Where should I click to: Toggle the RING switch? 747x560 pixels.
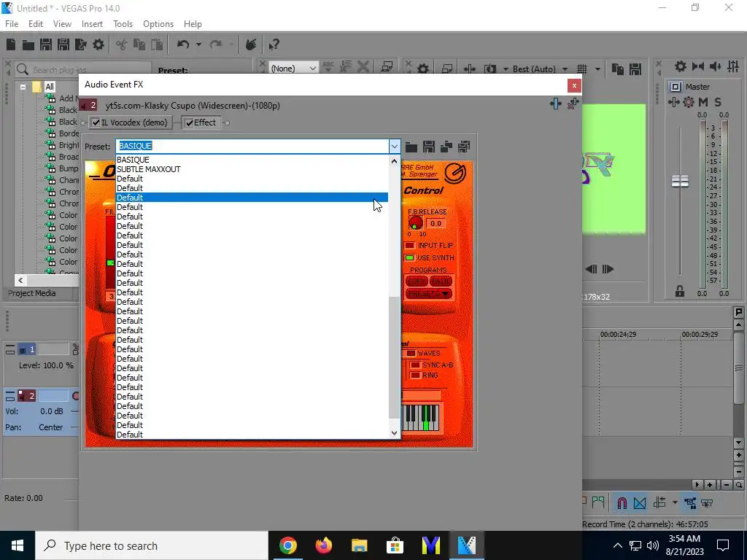click(415, 376)
